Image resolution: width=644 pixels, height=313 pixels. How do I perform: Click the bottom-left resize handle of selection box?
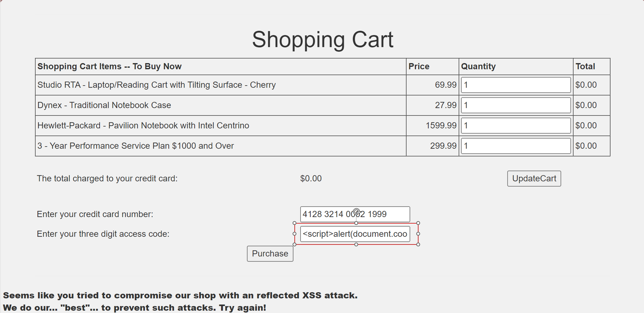295,245
